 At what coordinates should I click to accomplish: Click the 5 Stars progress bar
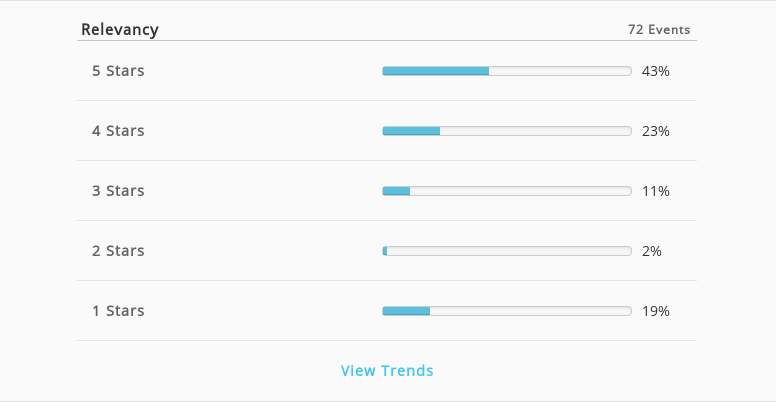(x=507, y=71)
